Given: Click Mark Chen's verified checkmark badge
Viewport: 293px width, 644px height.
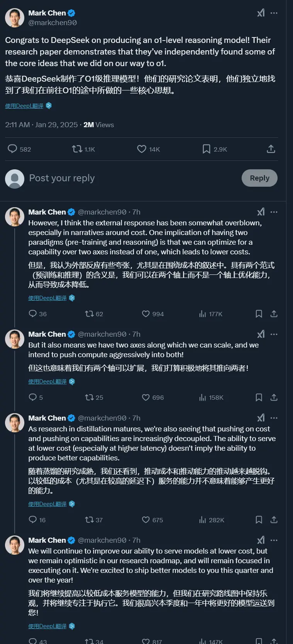Looking at the screenshot, I should pyautogui.click(x=70, y=12).
